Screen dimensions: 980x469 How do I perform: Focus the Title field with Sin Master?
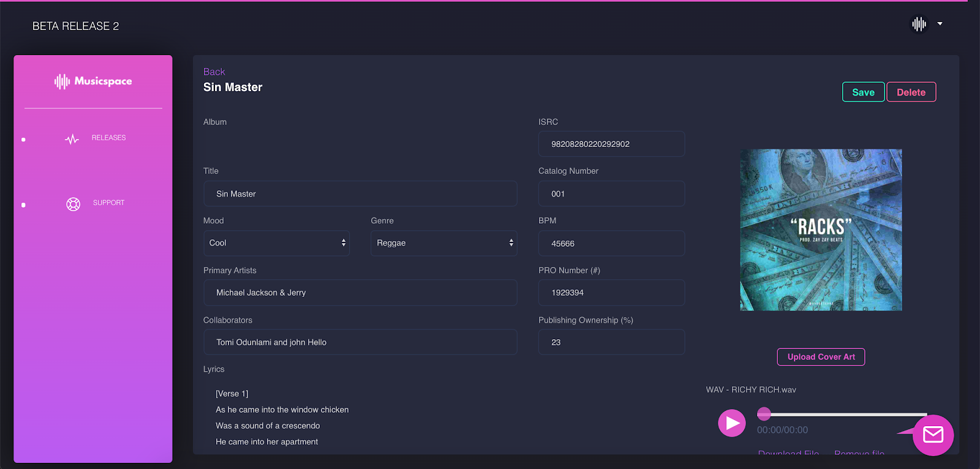pyautogui.click(x=360, y=193)
